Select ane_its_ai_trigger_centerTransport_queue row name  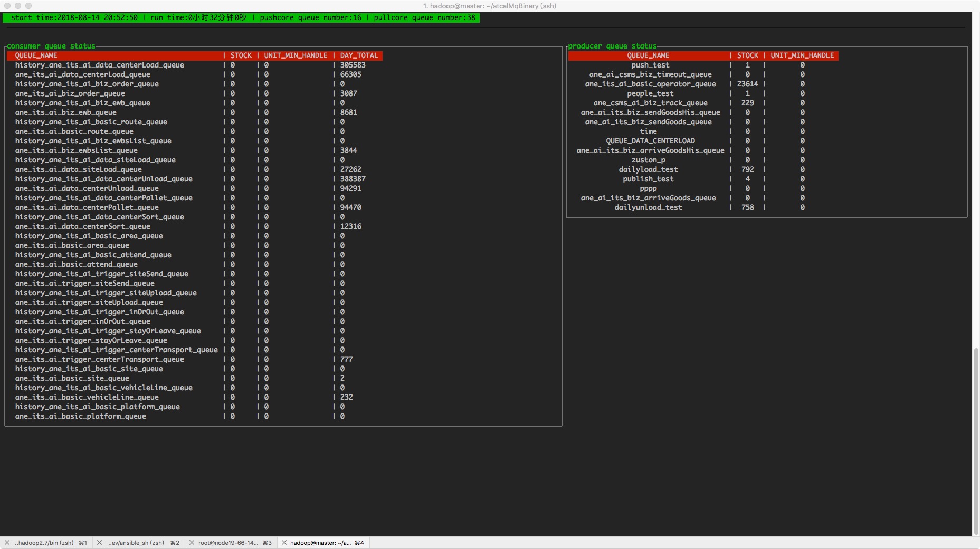[x=99, y=359]
